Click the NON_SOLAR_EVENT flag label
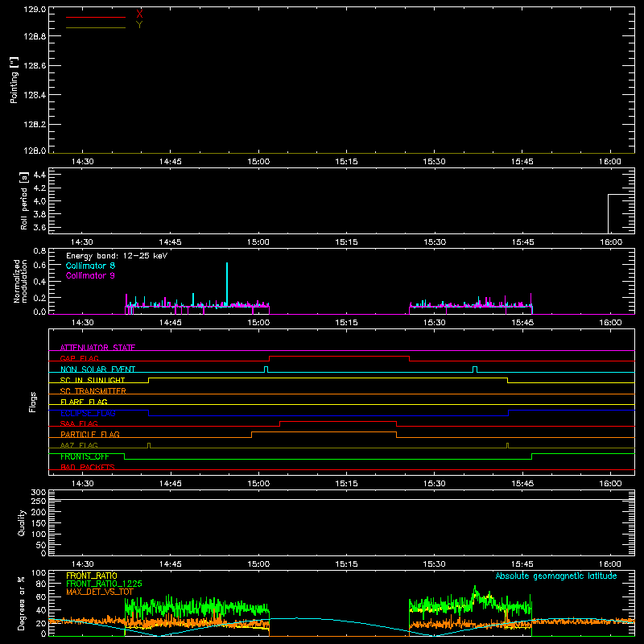The width and height of the screenshot is (644, 644). coord(97,369)
